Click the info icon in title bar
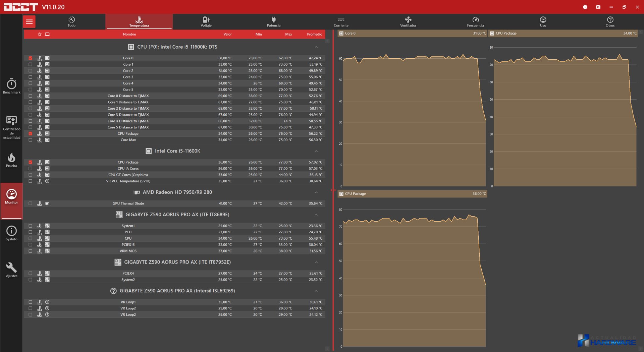 click(x=585, y=7)
